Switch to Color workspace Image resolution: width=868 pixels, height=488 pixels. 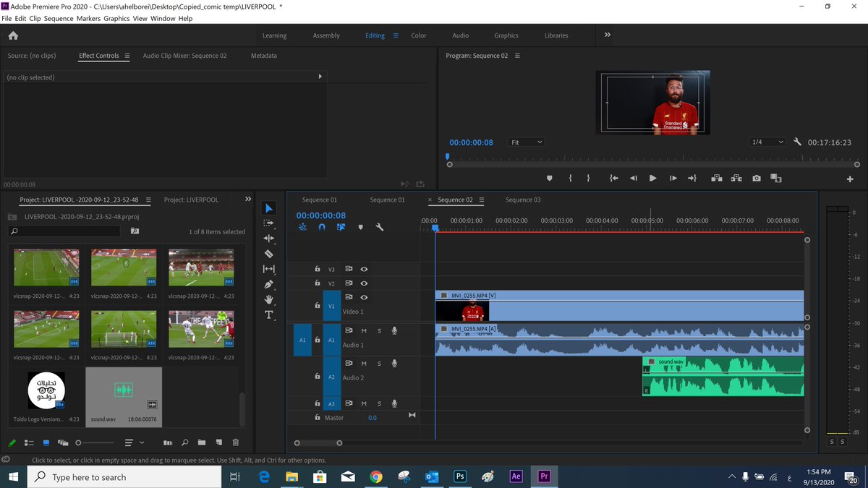coord(419,35)
